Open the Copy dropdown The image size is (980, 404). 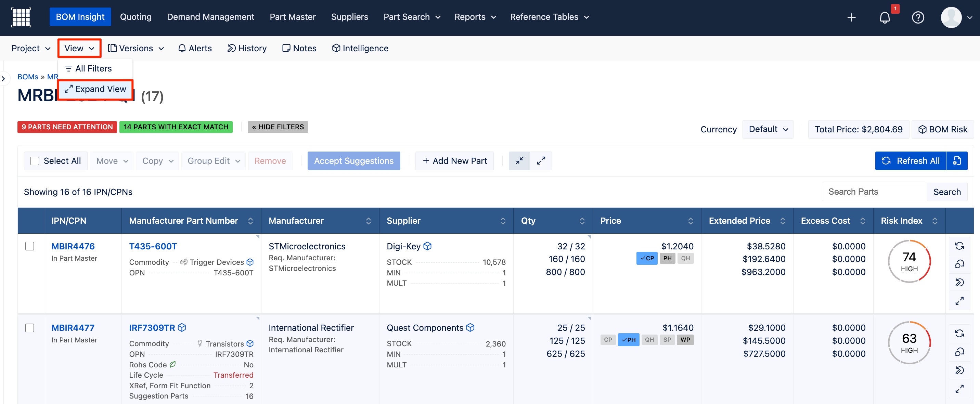(157, 161)
